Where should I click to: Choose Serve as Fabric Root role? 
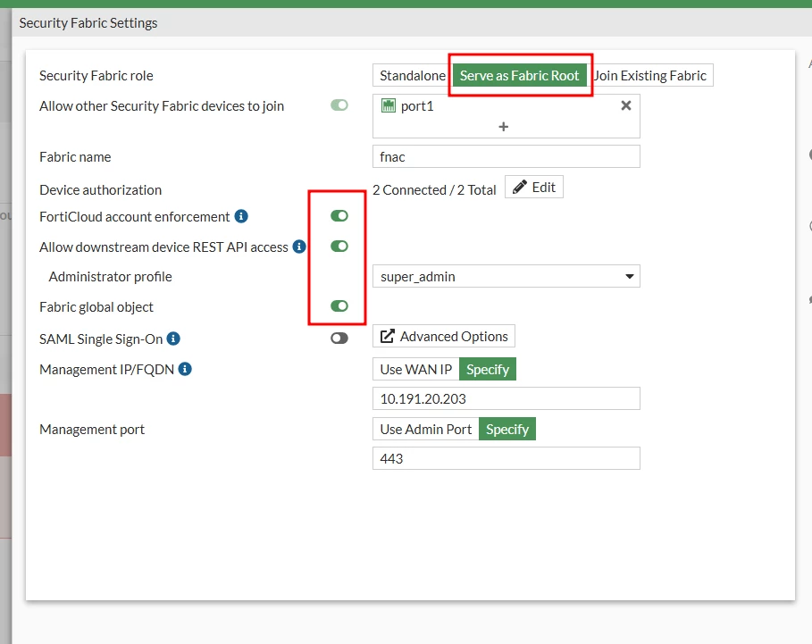519,76
